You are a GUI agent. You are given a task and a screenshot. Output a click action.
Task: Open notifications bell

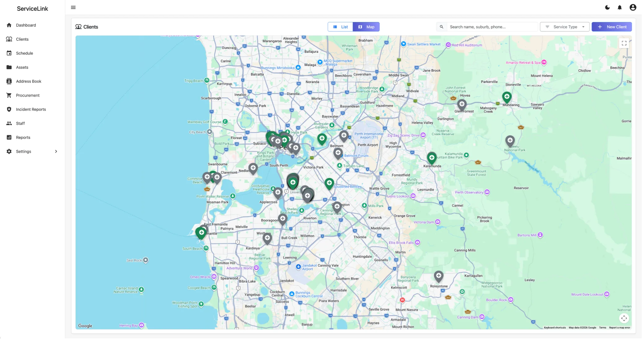click(x=619, y=7)
